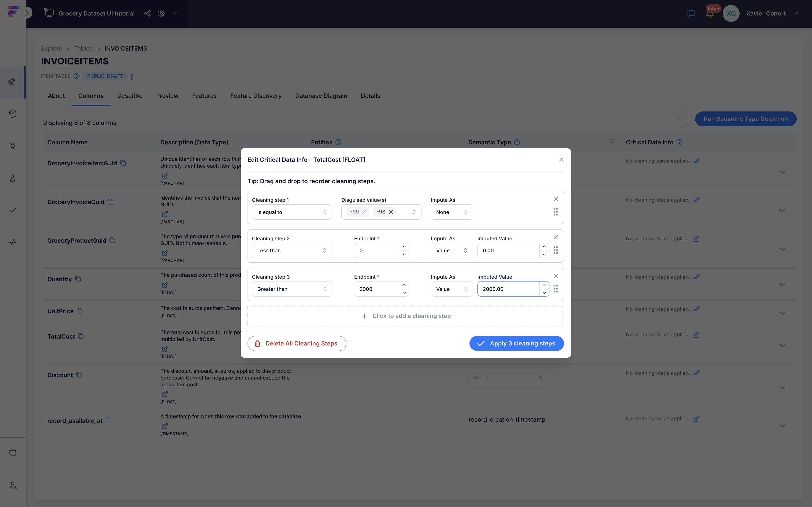Open the catalog settings gear icon

162,13
